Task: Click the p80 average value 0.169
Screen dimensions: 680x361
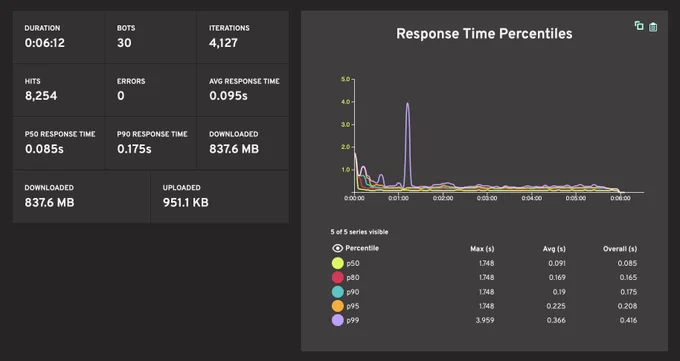Action: [557, 277]
